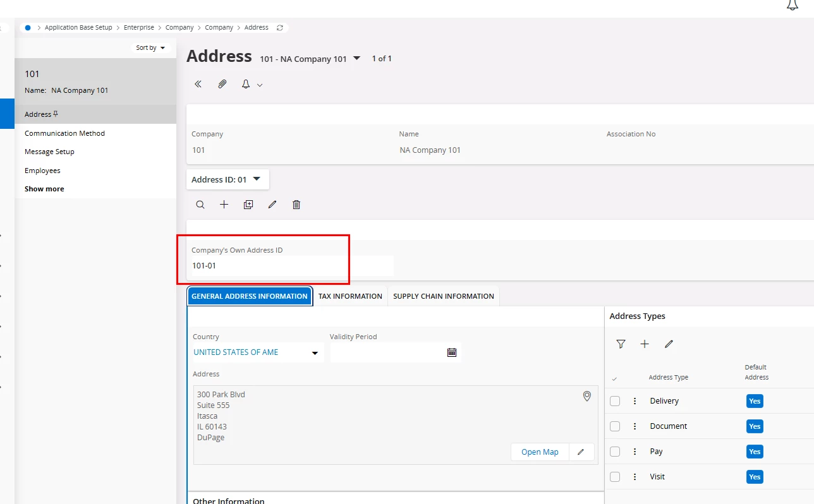Edit Address Types with the pencil icon
The height and width of the screenshot is (504, 814).
point(669,344)
